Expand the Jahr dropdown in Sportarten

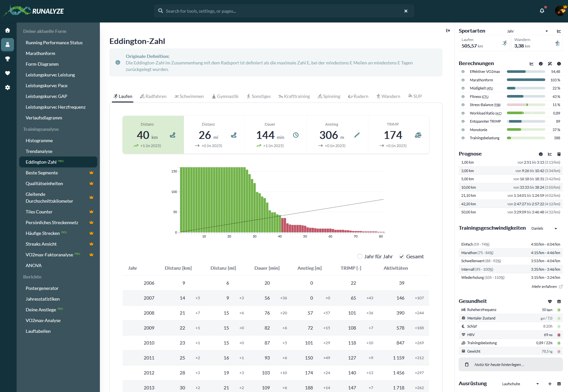coord(527,31)
